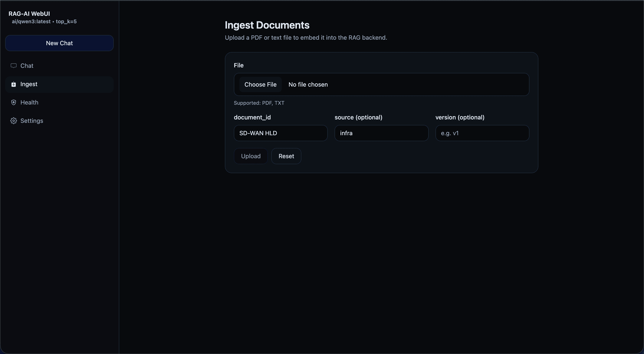Click the source field containing infra

pos(381,133)
